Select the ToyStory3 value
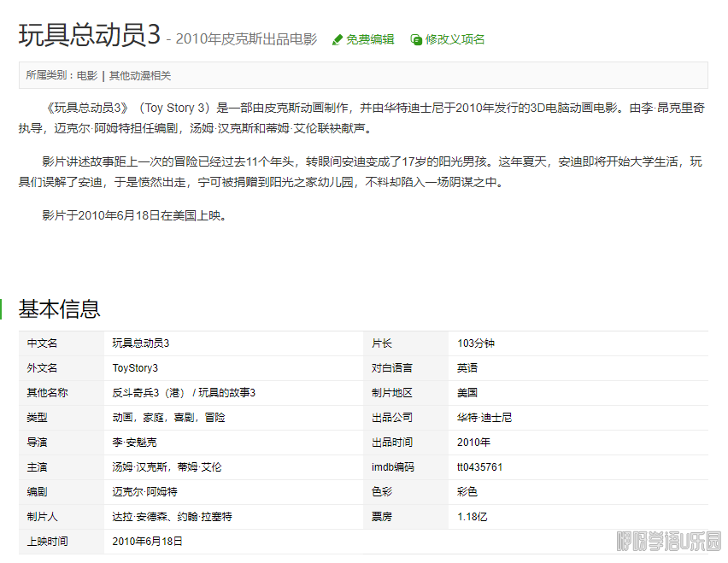This screenshot has width=728, height=563. [135, 368]
